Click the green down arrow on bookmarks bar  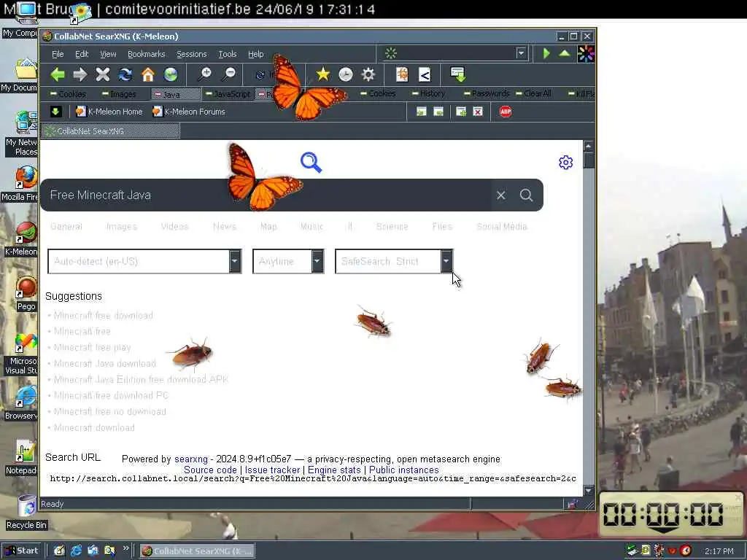point(55,112)
